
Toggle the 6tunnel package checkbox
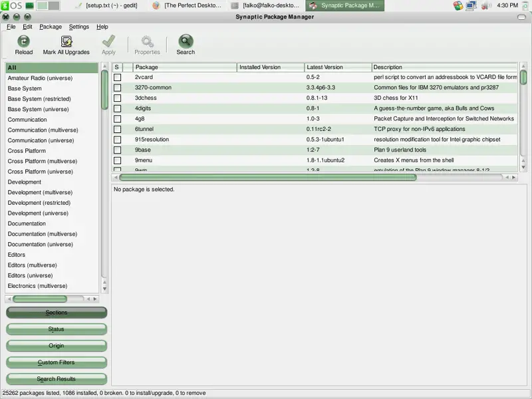[x=118, y=129]
